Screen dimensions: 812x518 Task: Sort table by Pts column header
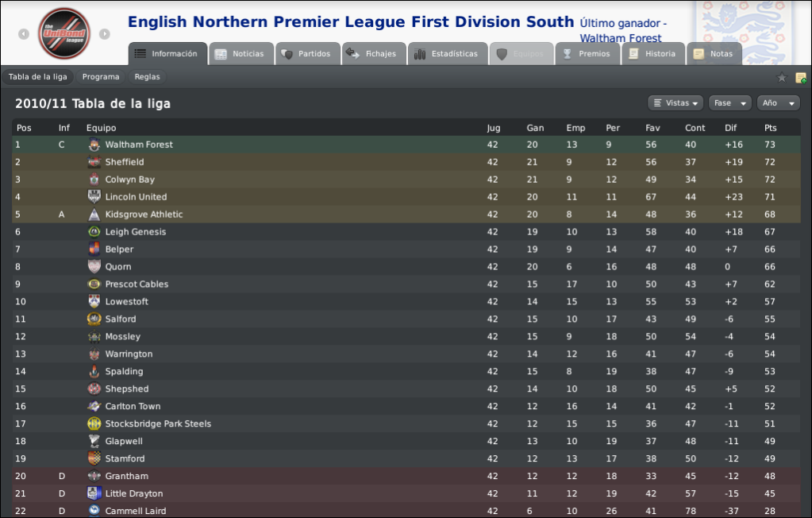tap(770, 128)
